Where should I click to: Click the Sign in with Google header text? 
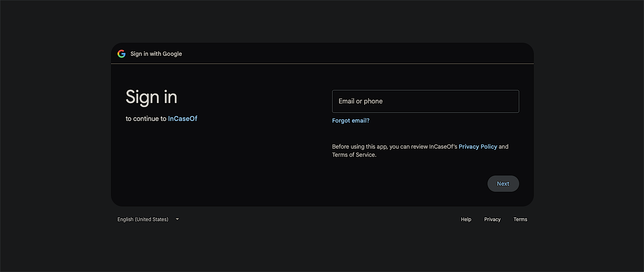click(156, 54)
